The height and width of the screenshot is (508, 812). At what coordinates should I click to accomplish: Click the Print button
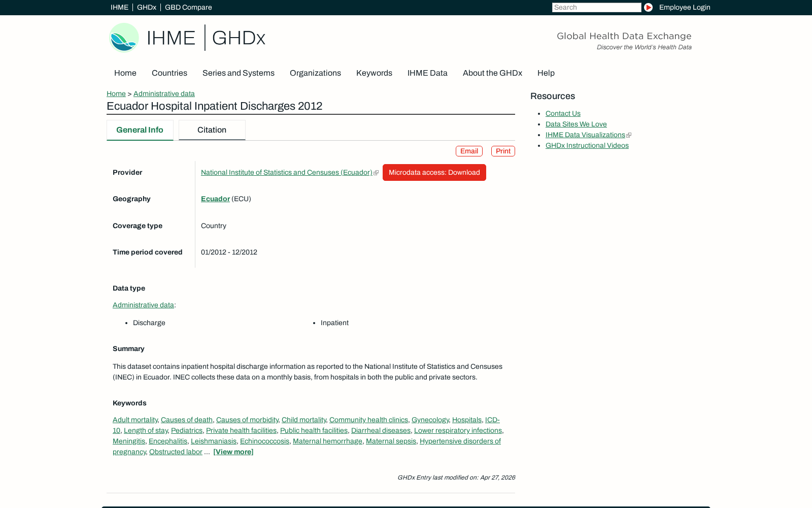click(503, 151)
